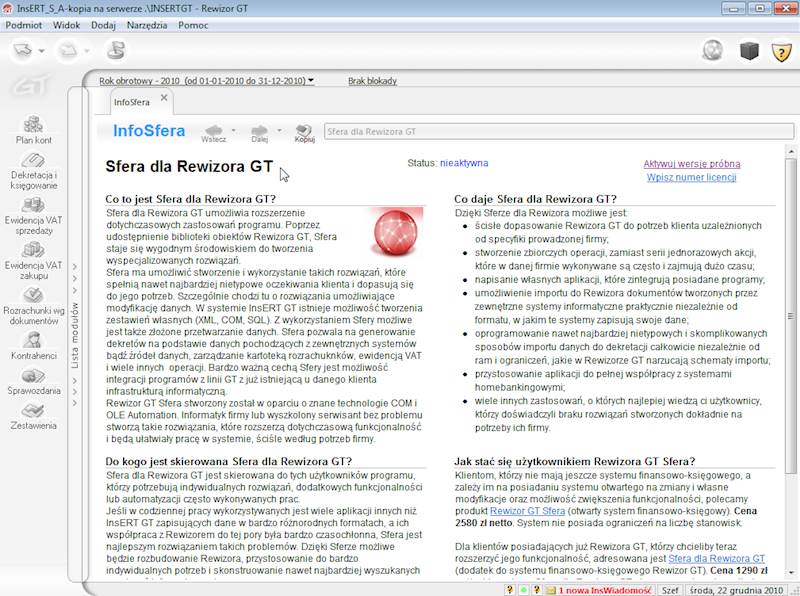Screen dimensions: 800x596
Task: Click the black cube icon in top toolbar
Action: (749, 50)
